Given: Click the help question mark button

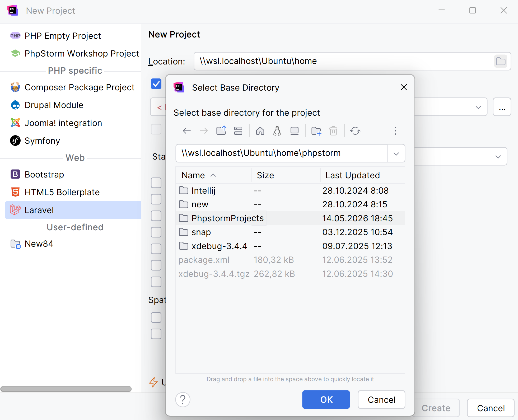Looking at the screenshot, I should (183, 400).
